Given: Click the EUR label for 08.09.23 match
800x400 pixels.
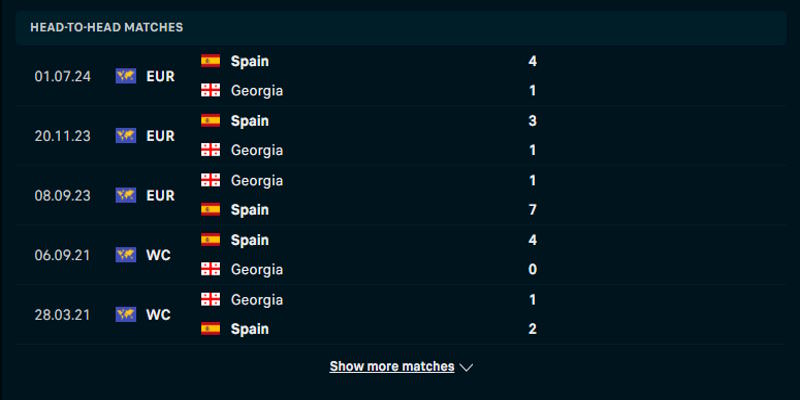Looking at the screenshot, I should point(160,195).
